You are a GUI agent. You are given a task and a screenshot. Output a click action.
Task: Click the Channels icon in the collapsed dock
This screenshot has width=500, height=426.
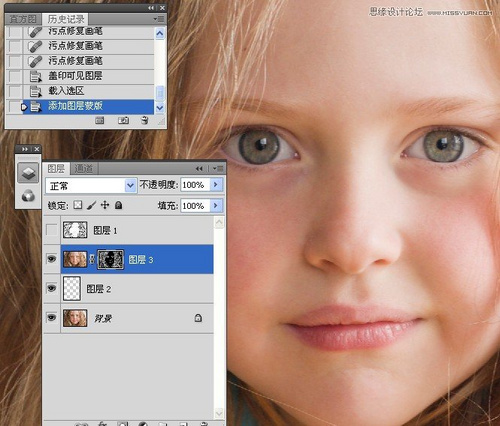pos(28,196)
